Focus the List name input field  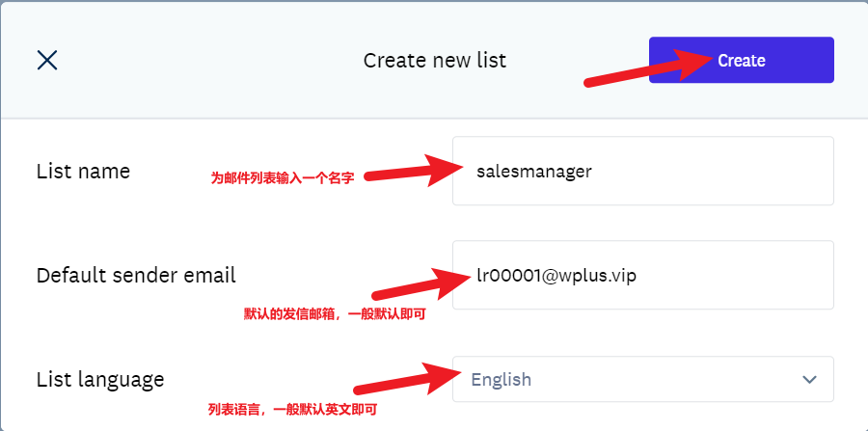tap(642, 171)
